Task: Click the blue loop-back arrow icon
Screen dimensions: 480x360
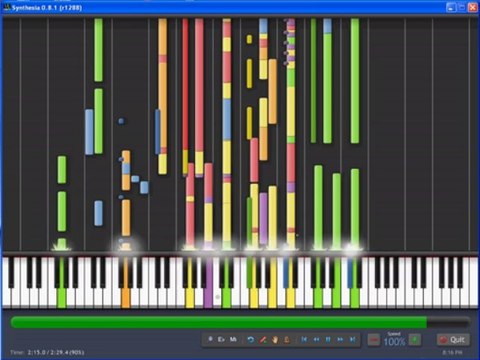Action: [251, 340]
